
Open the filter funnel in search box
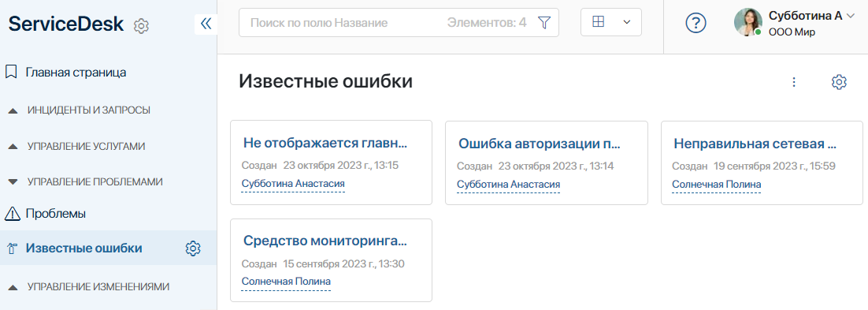(545, 23)
